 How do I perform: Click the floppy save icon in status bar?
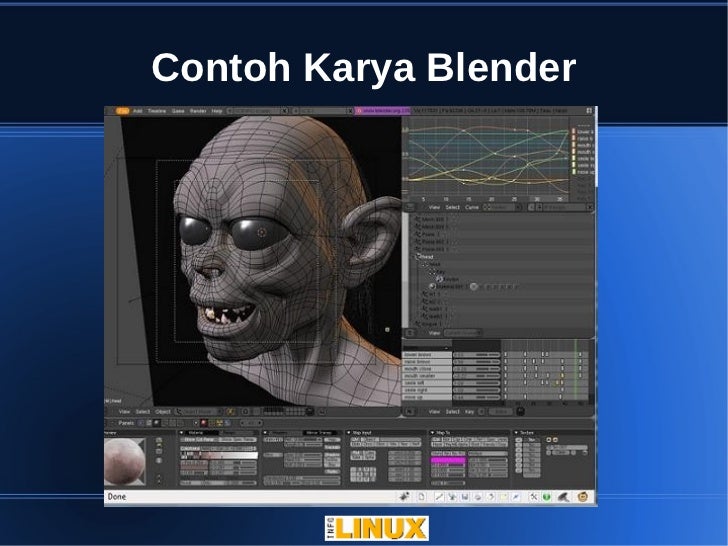pos(465,497)
